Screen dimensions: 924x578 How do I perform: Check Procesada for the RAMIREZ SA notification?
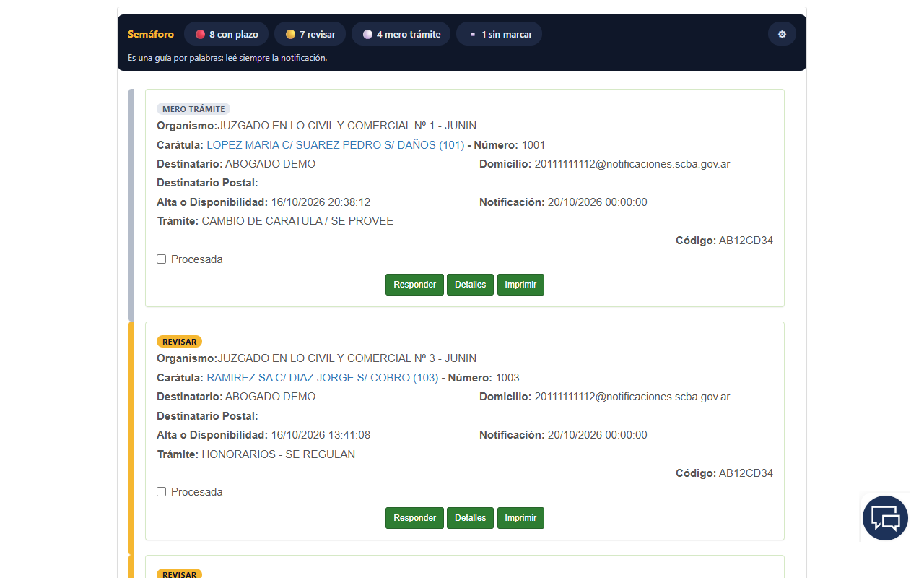point(162,492)
